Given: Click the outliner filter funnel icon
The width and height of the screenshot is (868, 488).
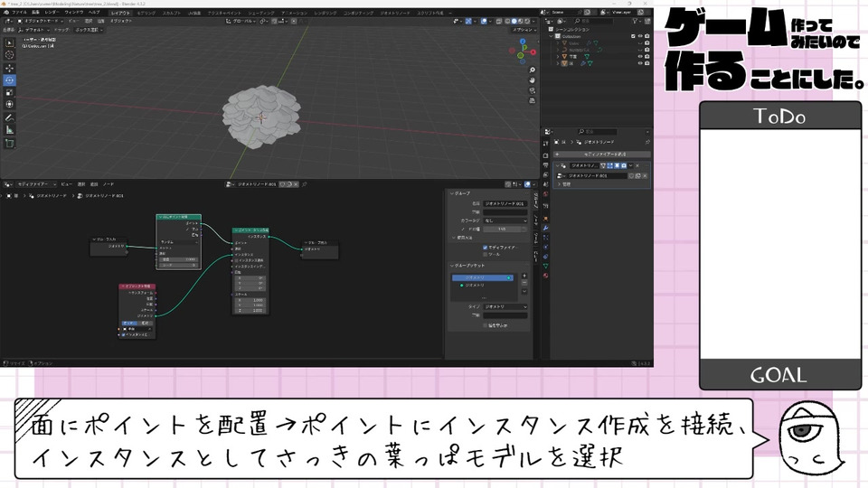Looking at the screenshot, I should pos(636,21).
